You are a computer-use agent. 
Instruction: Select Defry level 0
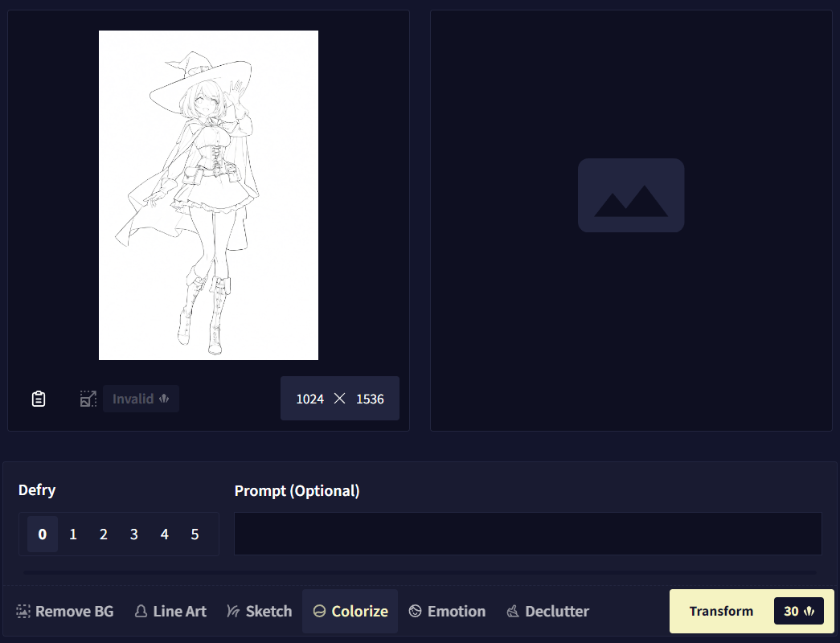point(42,534)
